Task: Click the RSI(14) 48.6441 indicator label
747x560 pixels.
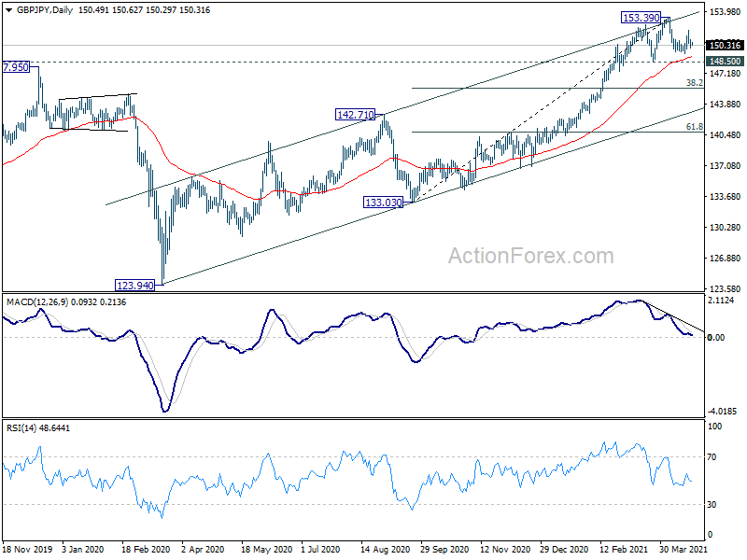Action: [38, 428]
